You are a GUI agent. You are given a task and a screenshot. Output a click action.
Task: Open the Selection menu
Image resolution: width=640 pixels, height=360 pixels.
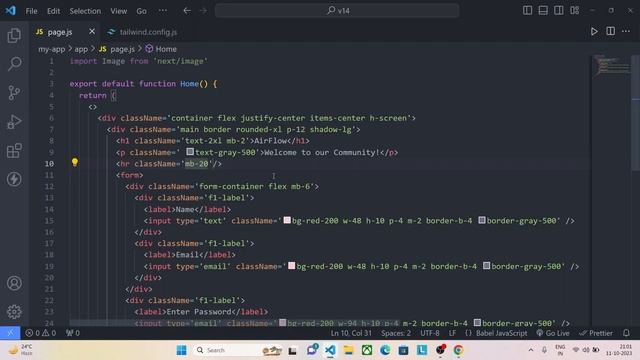85,11
